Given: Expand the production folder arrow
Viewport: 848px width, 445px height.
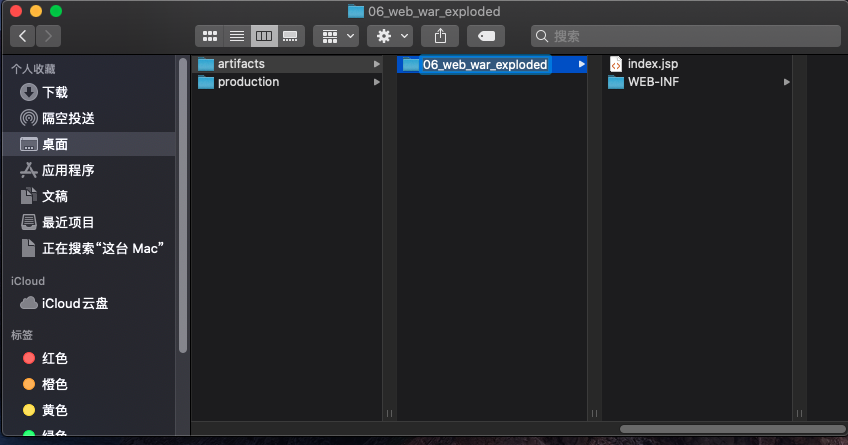Looking at the screenshot, I should 376,82.
